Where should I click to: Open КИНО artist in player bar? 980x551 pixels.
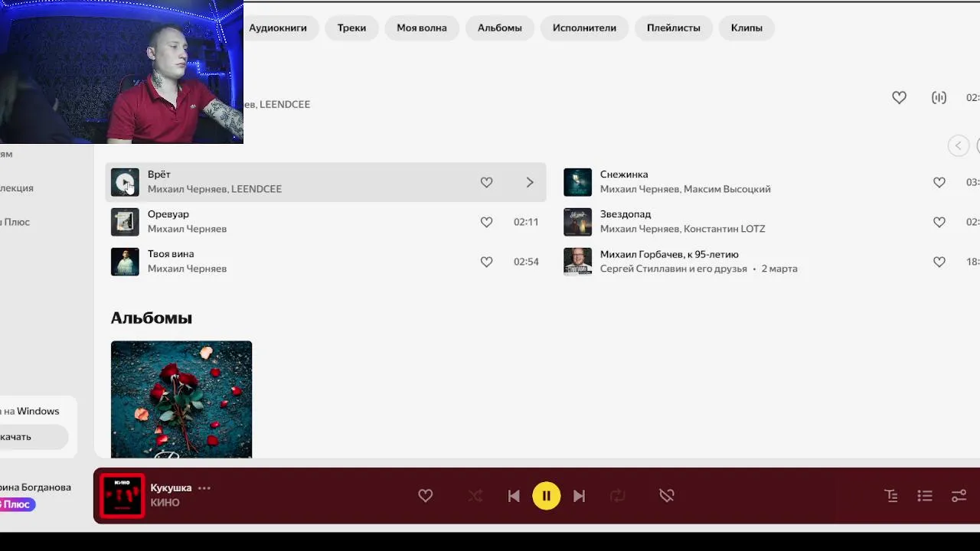click(x=165, y=503)
